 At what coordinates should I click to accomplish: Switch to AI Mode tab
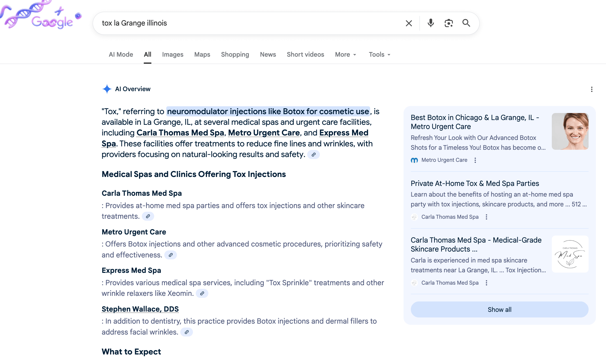(121, 54)
